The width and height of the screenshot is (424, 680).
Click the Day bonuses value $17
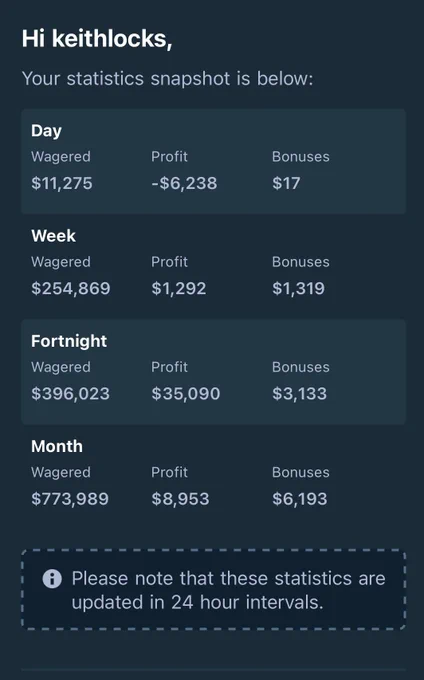pyautogui.click(x=286, y=183)
